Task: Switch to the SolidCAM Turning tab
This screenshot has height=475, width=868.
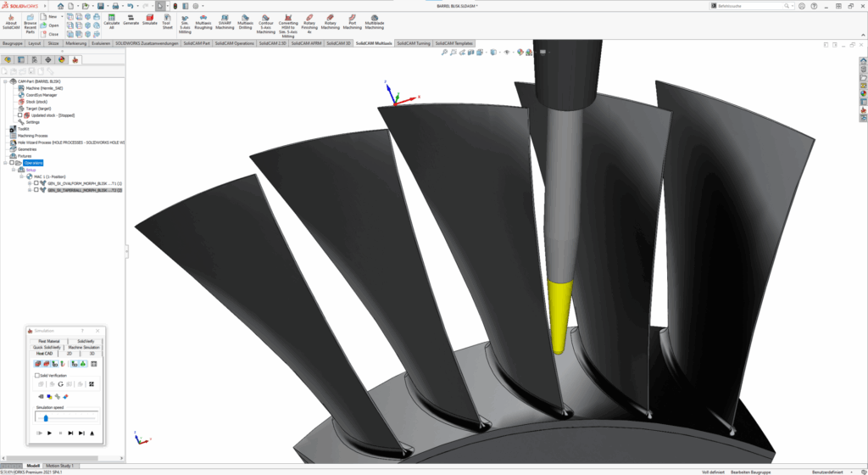Action: coord(414,42)
